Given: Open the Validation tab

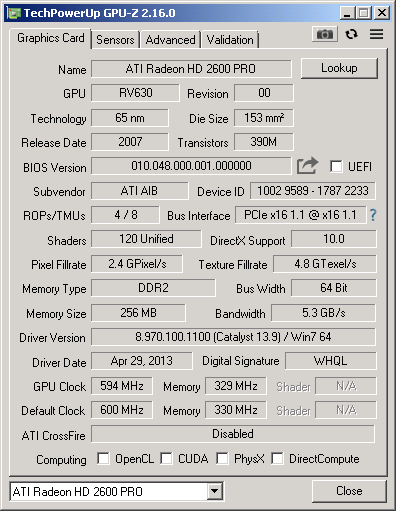Looking at the screenshot, I should pyautogui.click(x=230, y=40).
